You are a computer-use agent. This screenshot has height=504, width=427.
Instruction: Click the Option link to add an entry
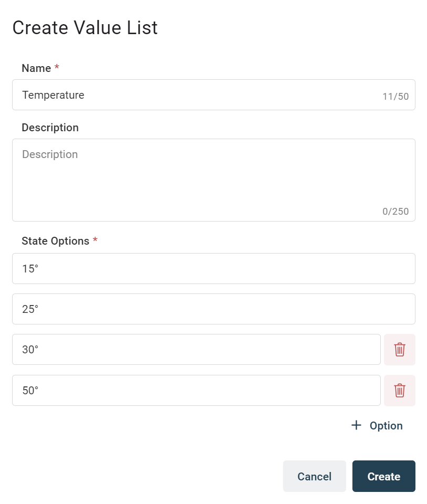coord(387,425)
